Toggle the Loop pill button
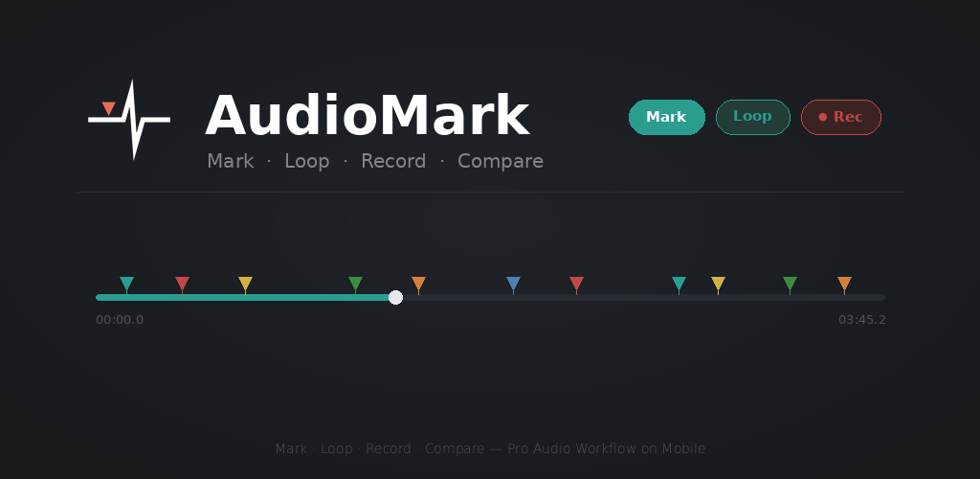 click(x=752, y=117)
